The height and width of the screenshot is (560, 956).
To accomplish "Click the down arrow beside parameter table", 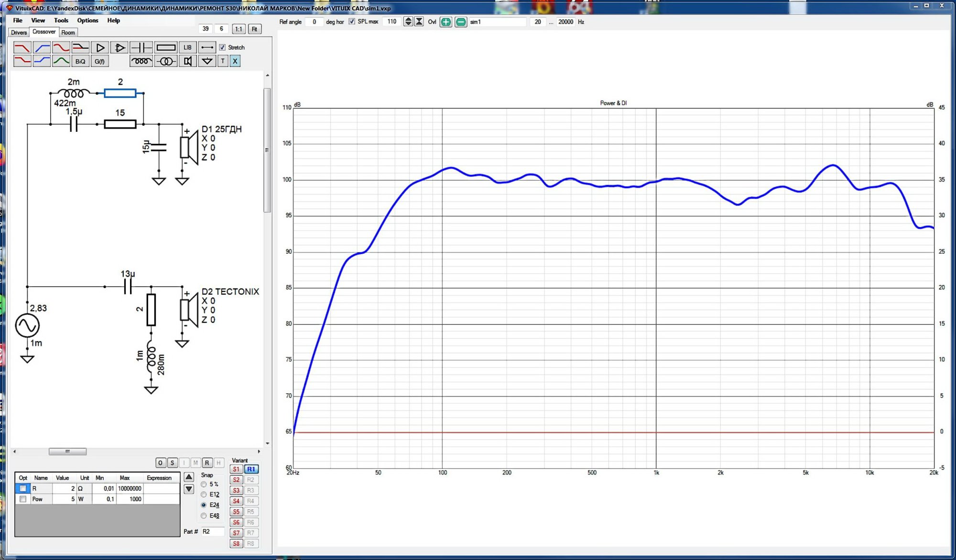I will pyautogui.click(x=189, y=489).
